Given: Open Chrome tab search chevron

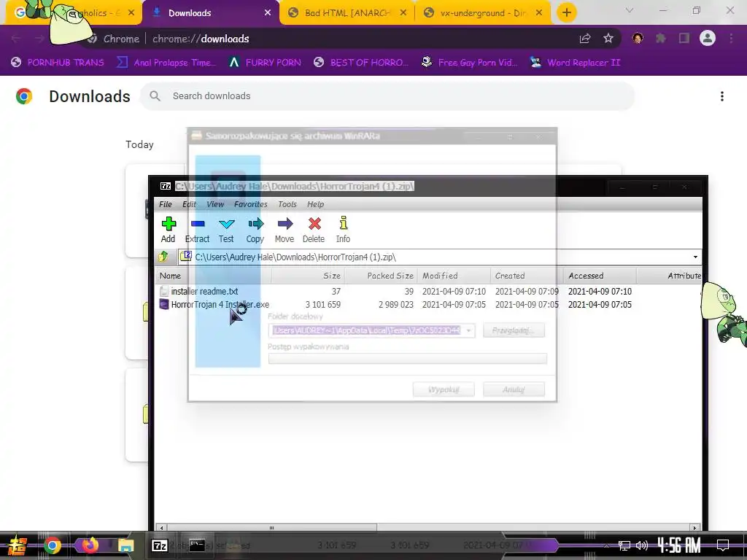Looking at the screenshot, I should tap(630, 10).
